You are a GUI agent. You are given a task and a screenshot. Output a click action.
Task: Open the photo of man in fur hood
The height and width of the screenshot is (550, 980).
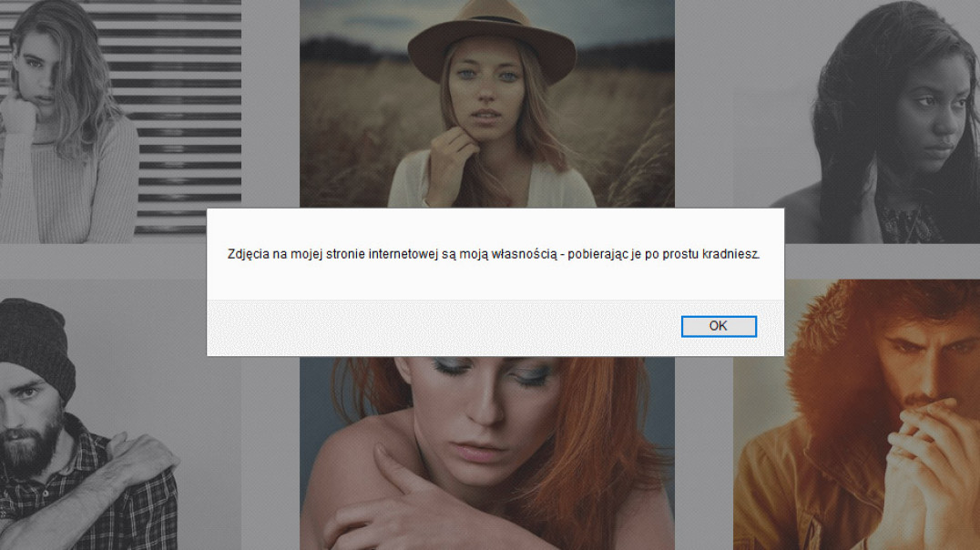(x=856, y=415)
